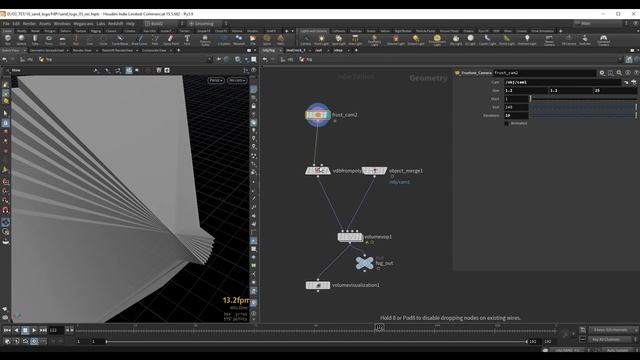Image resolution: width=640 pixels, height=360 pixels.
Task: Switch to the Composite View tab
Action: point(154,50)
